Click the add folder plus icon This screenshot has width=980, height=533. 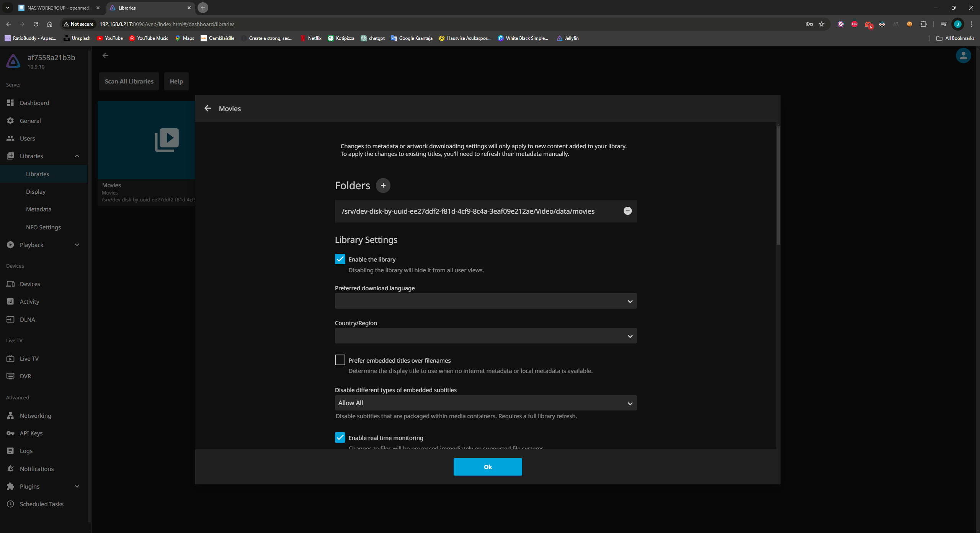coord(383,185)
